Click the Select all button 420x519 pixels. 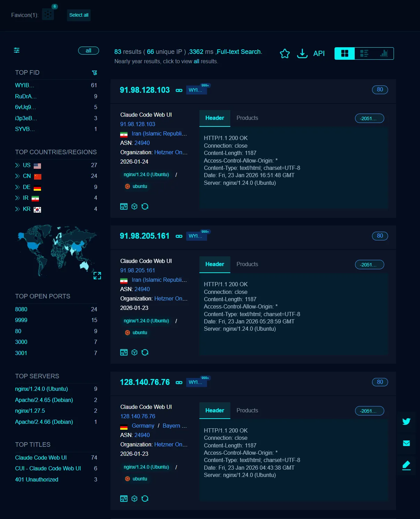click(79, 15)
